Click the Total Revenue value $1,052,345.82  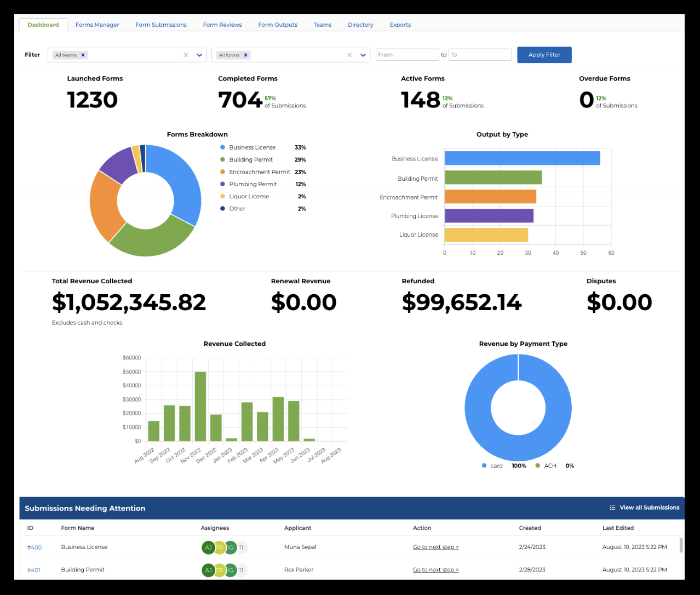(129, 302)
